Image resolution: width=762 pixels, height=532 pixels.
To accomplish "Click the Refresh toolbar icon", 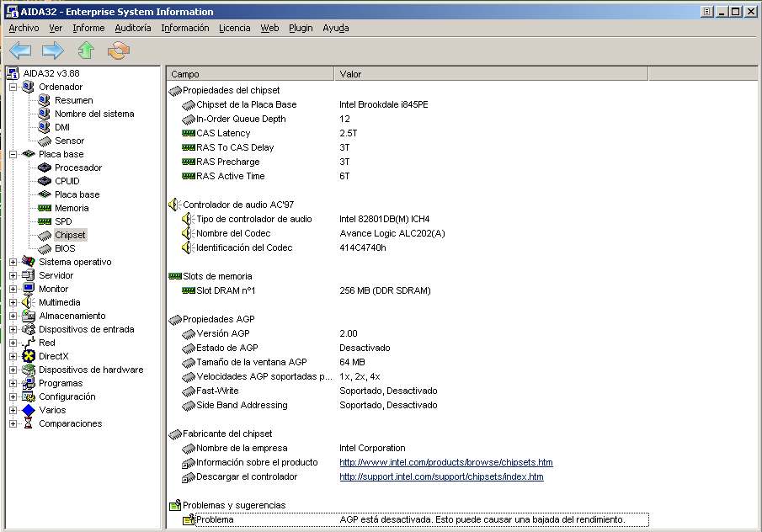I will [x=119, y=50].
